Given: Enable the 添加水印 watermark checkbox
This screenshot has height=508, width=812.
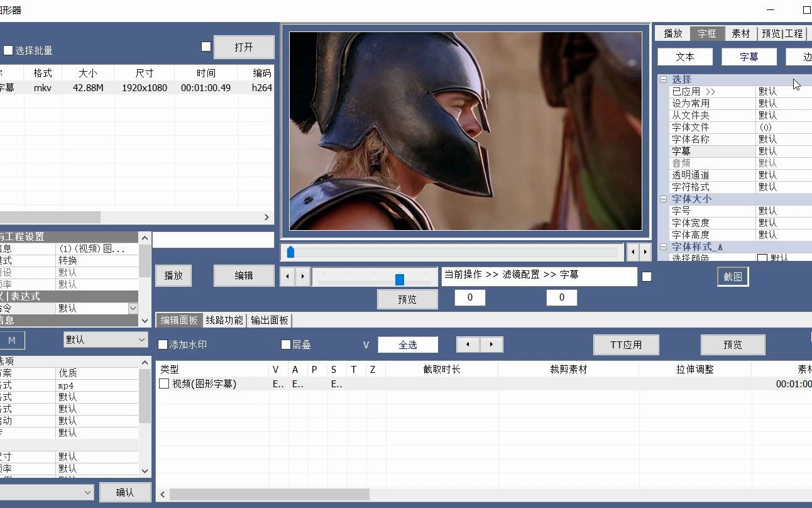Looking at the screenshot, I should pos(162,345).
